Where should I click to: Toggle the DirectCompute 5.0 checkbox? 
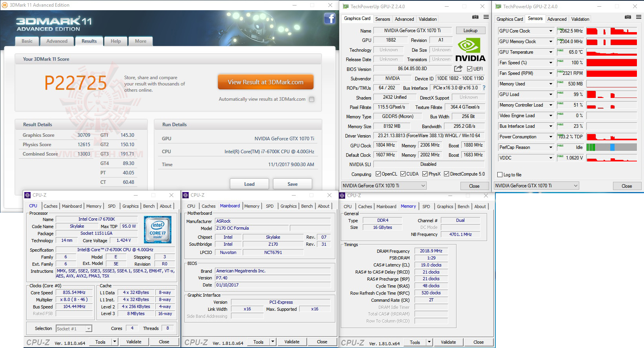point(446,174)
